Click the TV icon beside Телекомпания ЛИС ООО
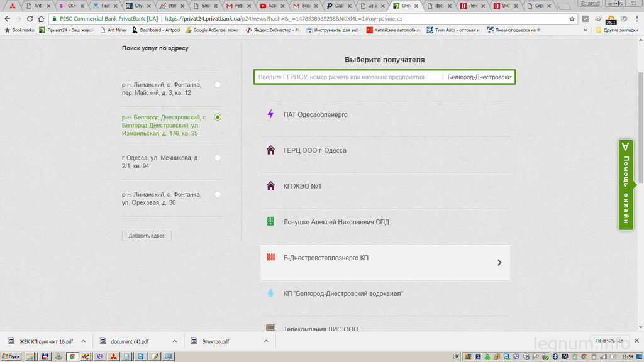Screen dimensions: 644x362 [x=270, y=327]
